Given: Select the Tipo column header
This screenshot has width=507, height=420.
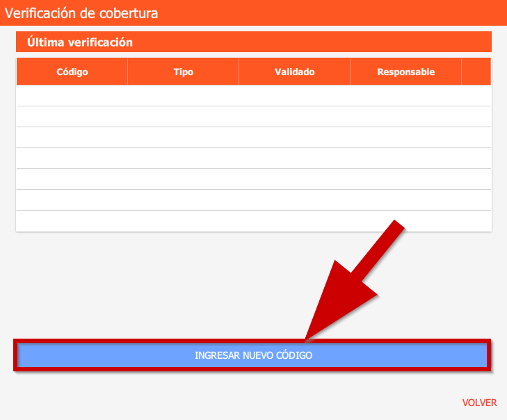Looking at the screenshot, I should pyautogui.click(x=183, y=72).
